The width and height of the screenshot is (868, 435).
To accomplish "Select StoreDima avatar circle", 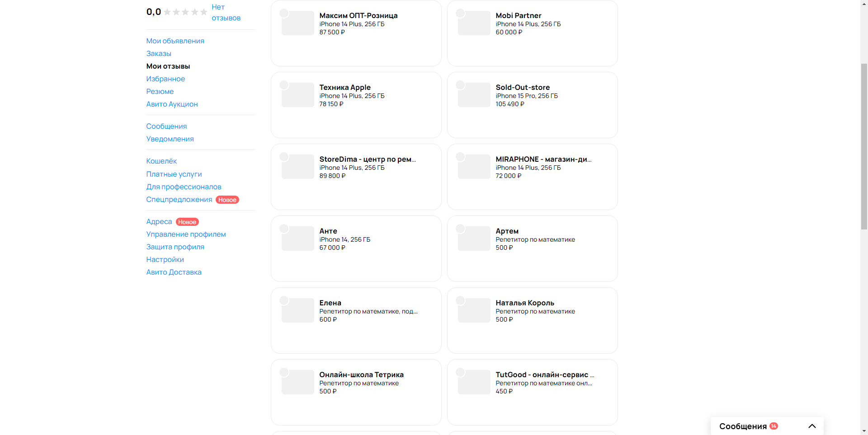I will click(284, 157).
